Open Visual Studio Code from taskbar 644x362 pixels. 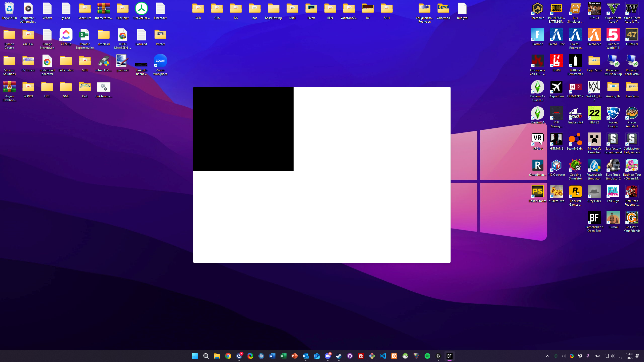pos(383,356)
